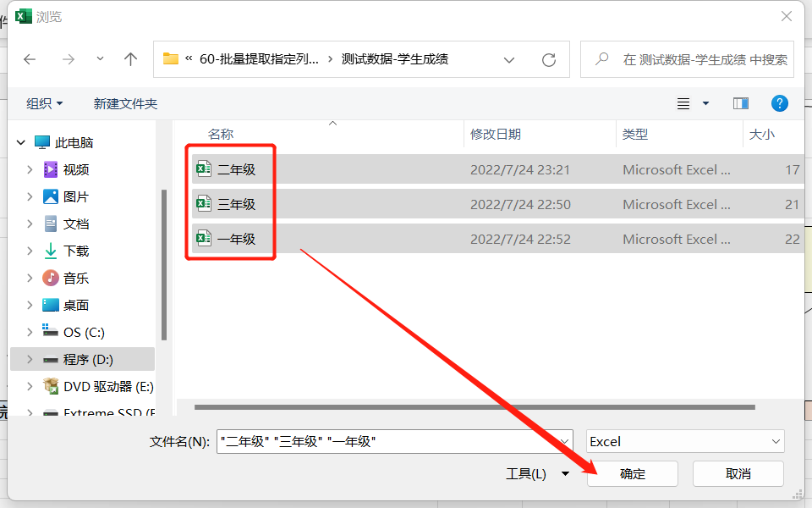812x508 pixels.
Task: Open recent locations dropdown chevron
Action: 100,59
